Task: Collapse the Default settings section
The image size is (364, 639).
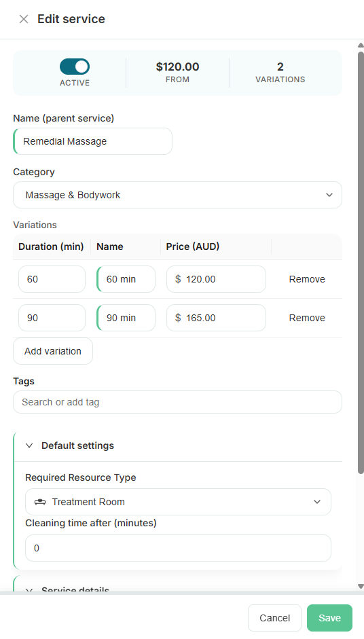Action: pos(29,445)
